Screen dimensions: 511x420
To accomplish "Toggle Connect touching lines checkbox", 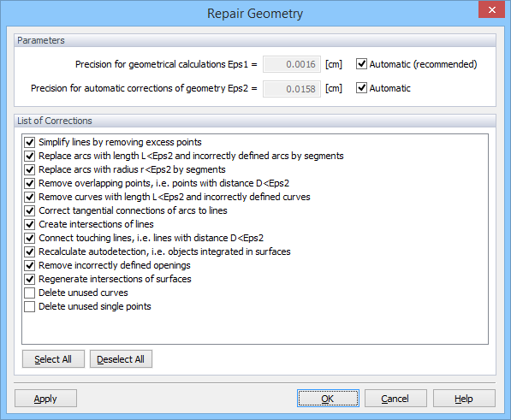I will (x=30, y=238).
